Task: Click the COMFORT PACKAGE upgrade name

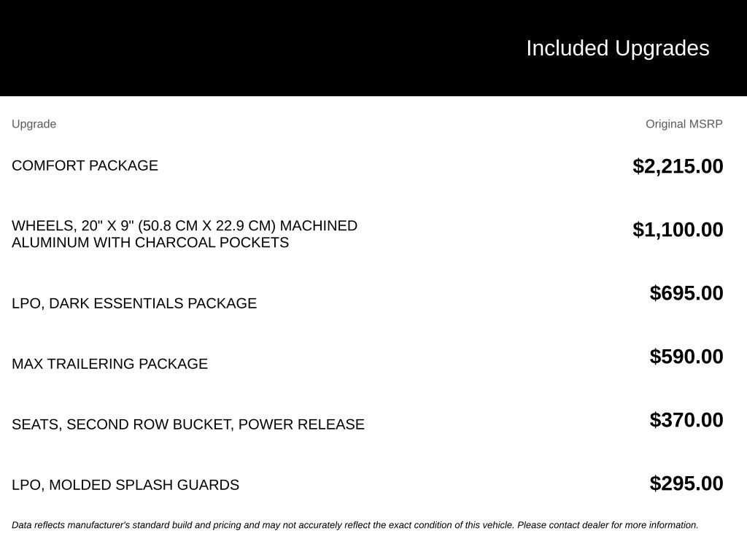Action: tap(85, 166)
